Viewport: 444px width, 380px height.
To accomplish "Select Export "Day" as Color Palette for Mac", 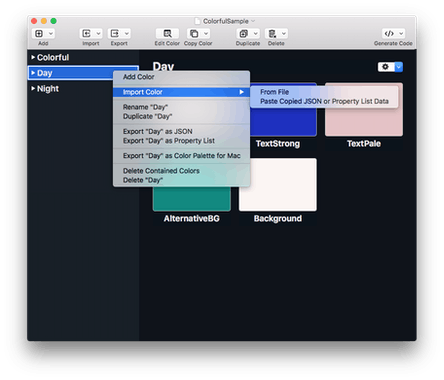I will click(181, 156).
